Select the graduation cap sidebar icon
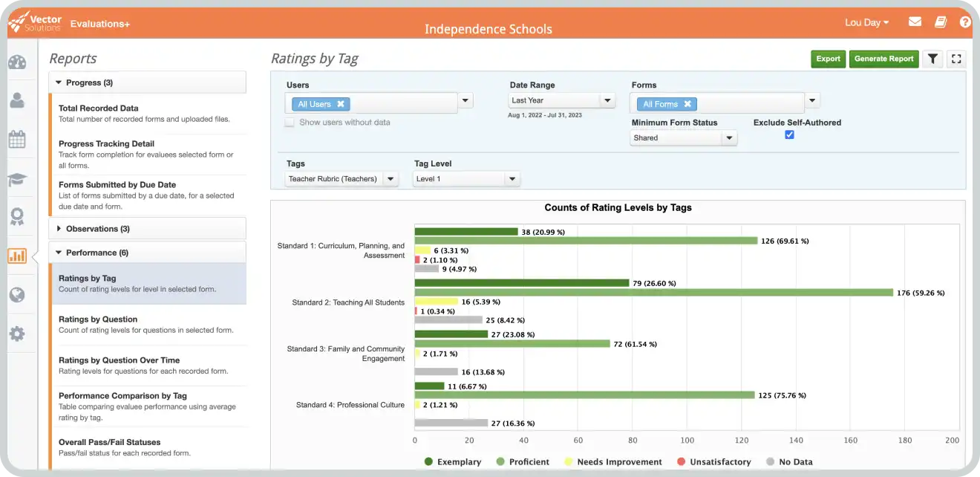Image resolution: width=980 pixels, height=477 pixels. click(17, 179)
